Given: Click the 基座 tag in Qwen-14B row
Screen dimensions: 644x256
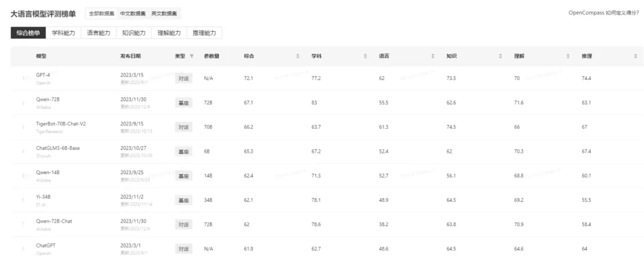Looking at the screenshot, I should [x=184, y=176].
